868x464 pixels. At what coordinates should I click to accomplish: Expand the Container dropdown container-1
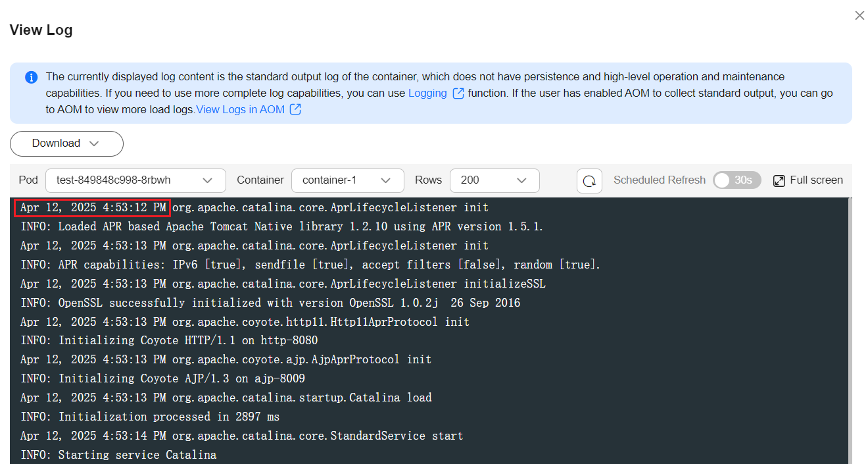coord(348,180)
